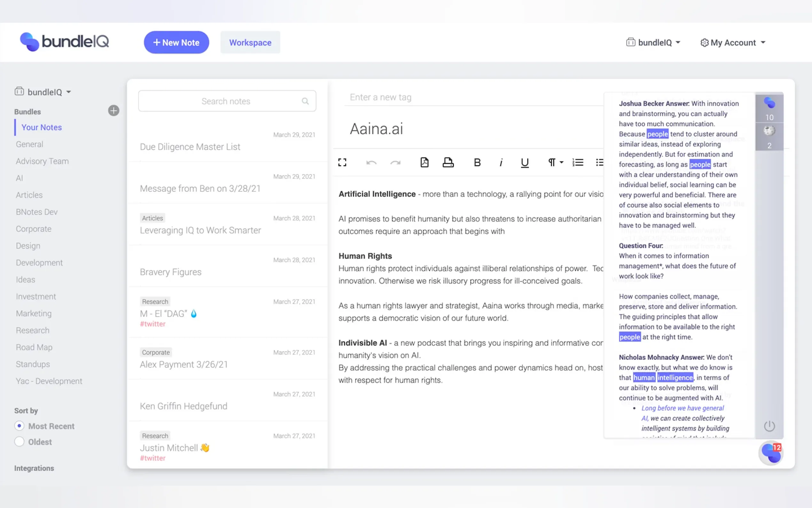Select Most Recent sort option
Image resolution: width=812 pixels, height=508 pixels.
[20, 426]
